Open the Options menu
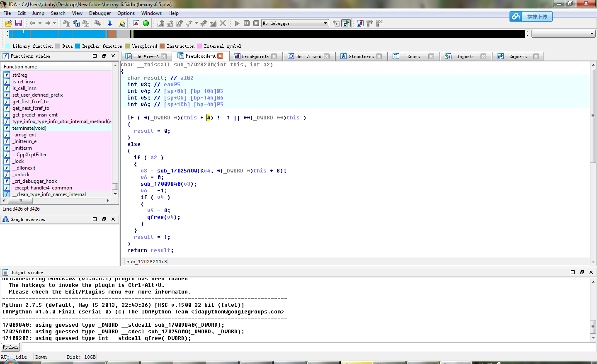The image size is (597, 364). [126, 13]
